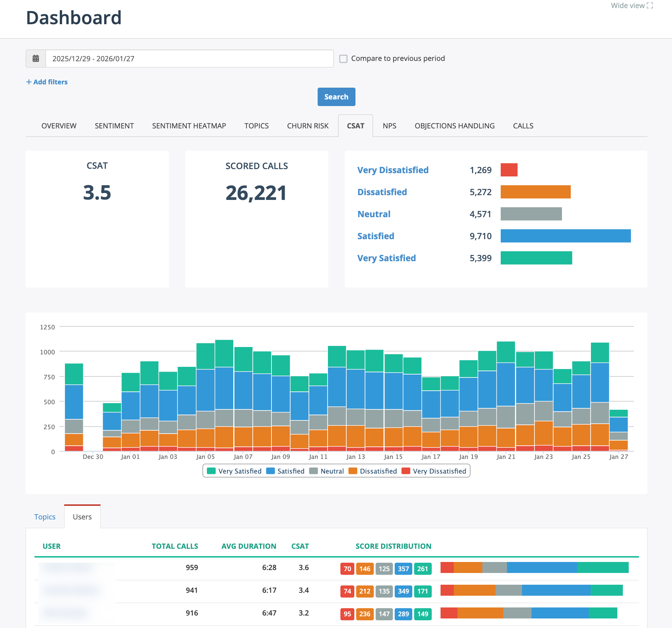The image size is (672, 628).
Task: Click the Very Dissatisfied category link
Action: (392, 170)
